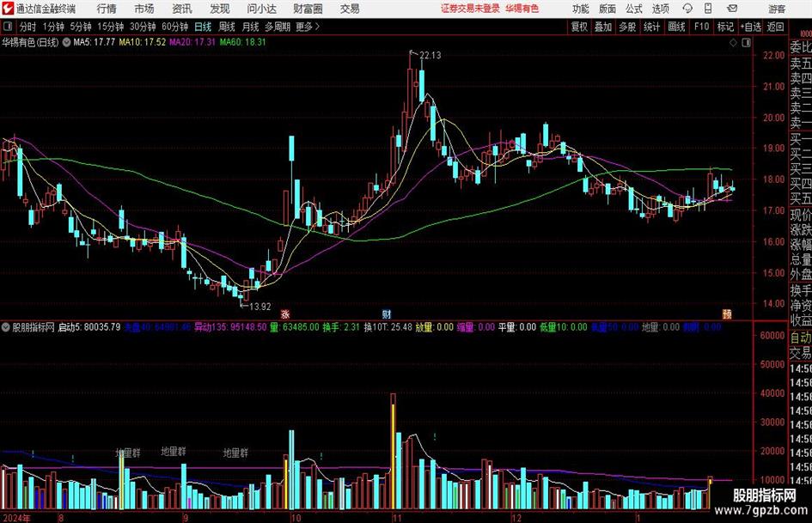The width and height of the screenshot is (812, 523).
Task: Click the 游客 guest account label
Action: pos(777,9)
